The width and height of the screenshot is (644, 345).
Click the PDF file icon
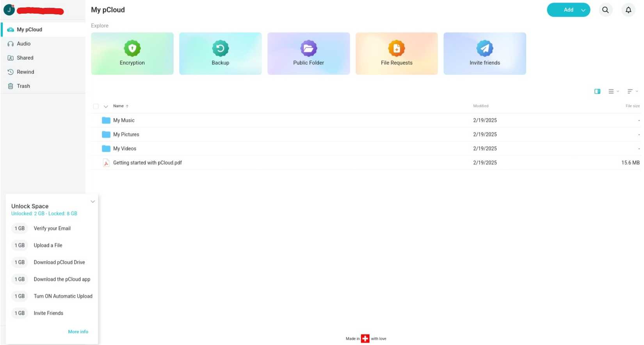point(106,163)
